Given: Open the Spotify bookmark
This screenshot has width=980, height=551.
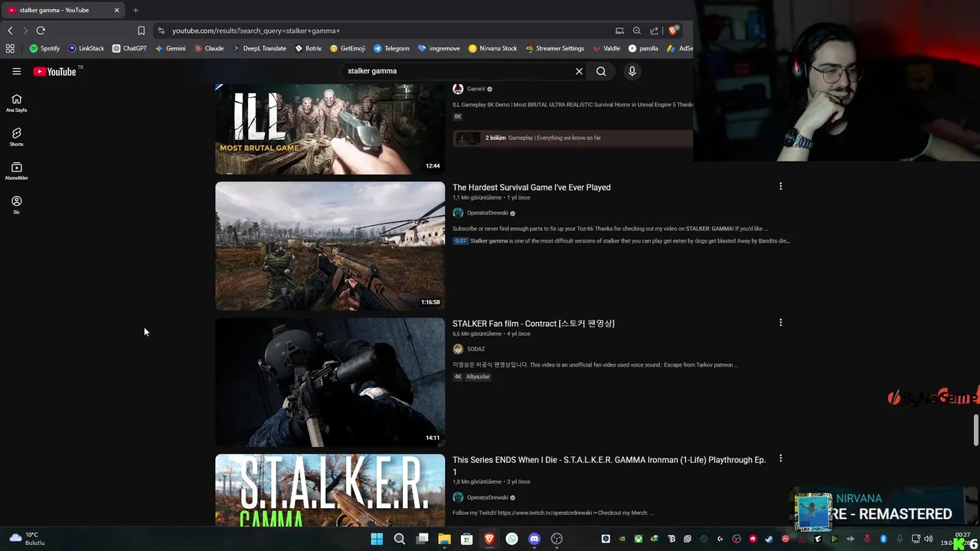Looking at the screenshot, I should point(44,48).
